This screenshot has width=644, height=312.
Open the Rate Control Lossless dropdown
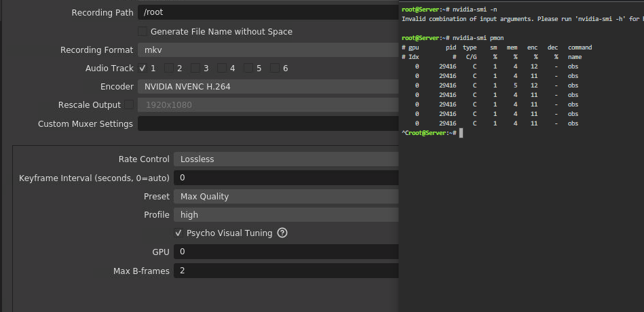(x=286, y=159)
